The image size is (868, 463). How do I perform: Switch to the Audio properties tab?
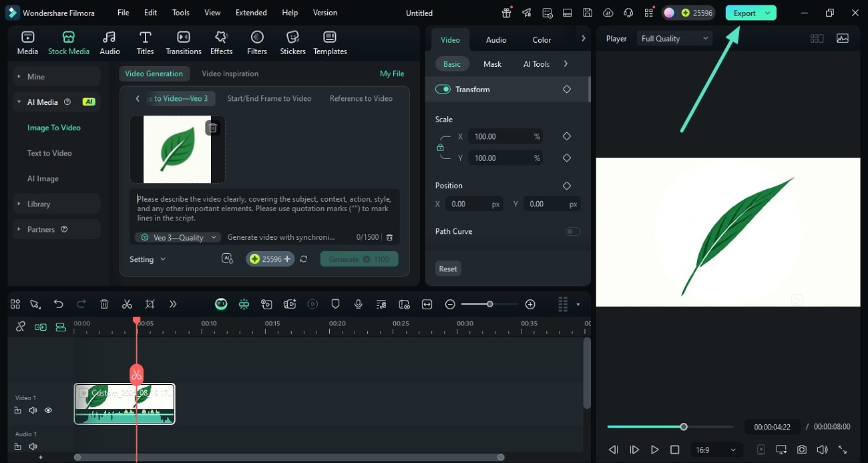pos(496,39)
